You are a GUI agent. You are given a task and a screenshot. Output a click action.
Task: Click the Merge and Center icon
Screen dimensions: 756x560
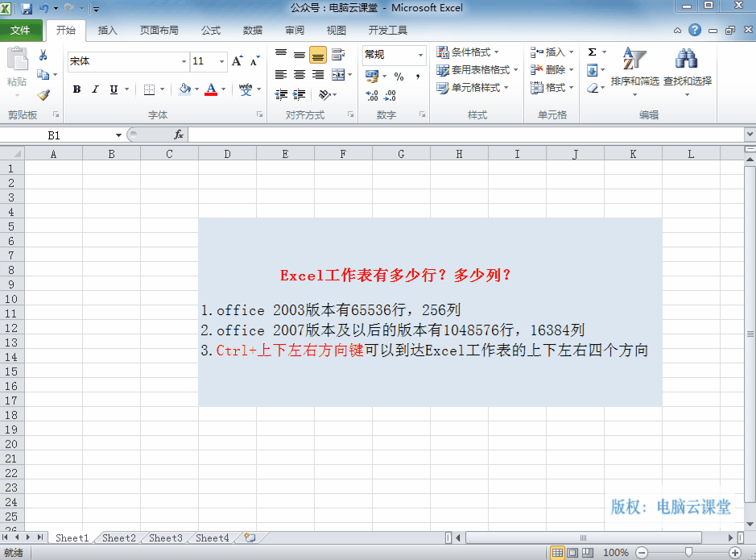pyautogui.click(x=338, y=75)
